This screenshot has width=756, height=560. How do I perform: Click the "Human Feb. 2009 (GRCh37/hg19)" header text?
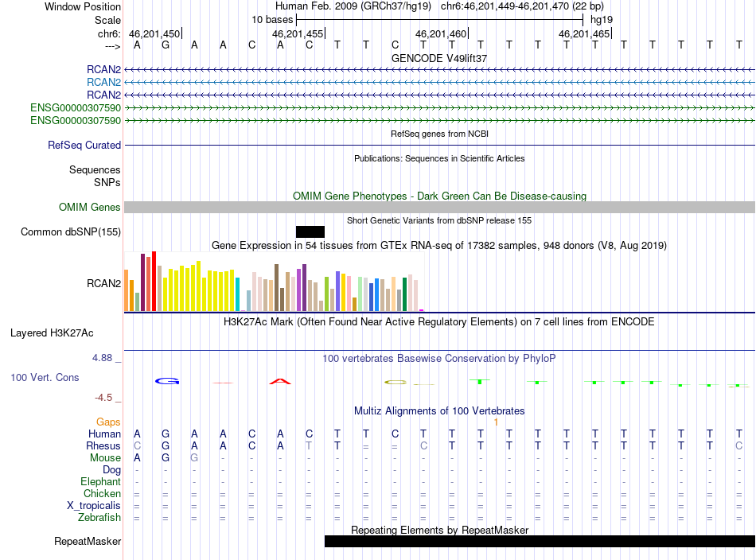353,6
